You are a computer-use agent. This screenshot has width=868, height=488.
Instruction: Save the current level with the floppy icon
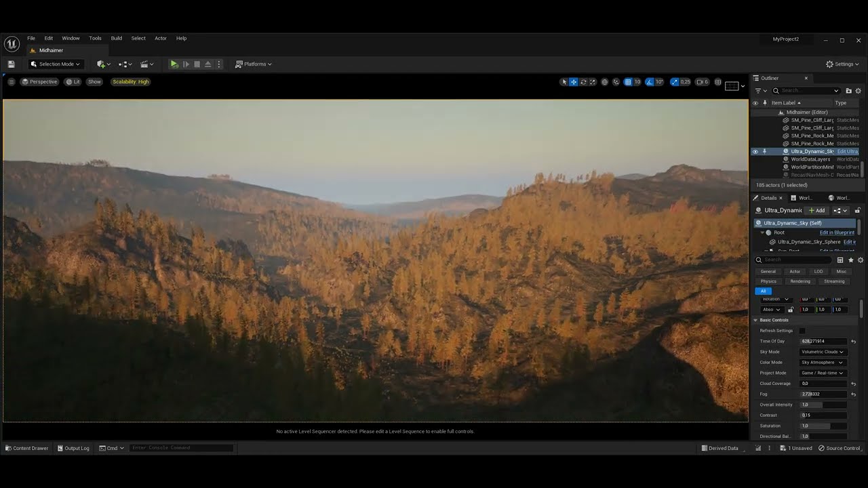pos(12,64)
